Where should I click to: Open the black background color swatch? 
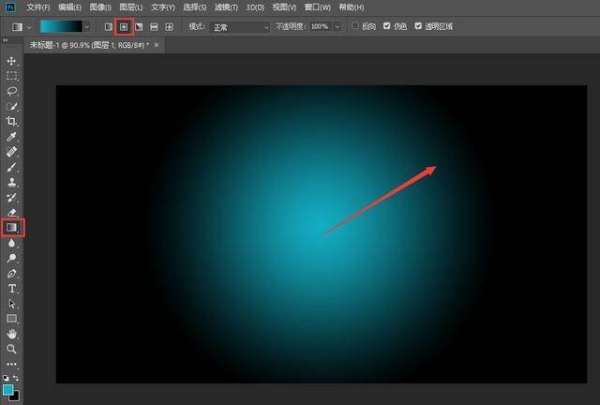click(x=15, y=397)
